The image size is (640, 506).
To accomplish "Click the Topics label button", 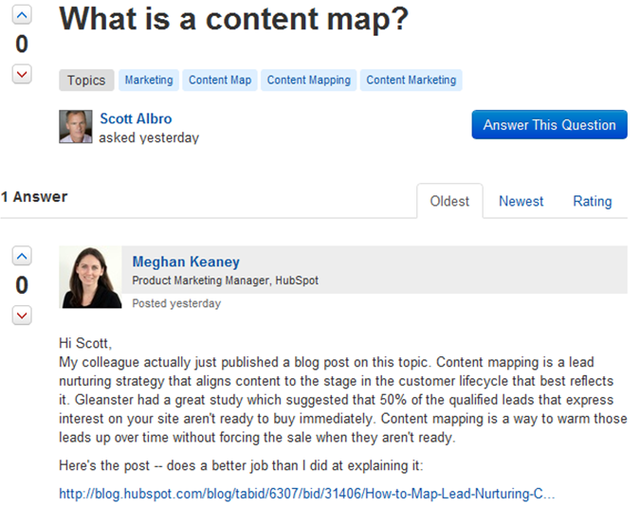I will click(86, 80).
